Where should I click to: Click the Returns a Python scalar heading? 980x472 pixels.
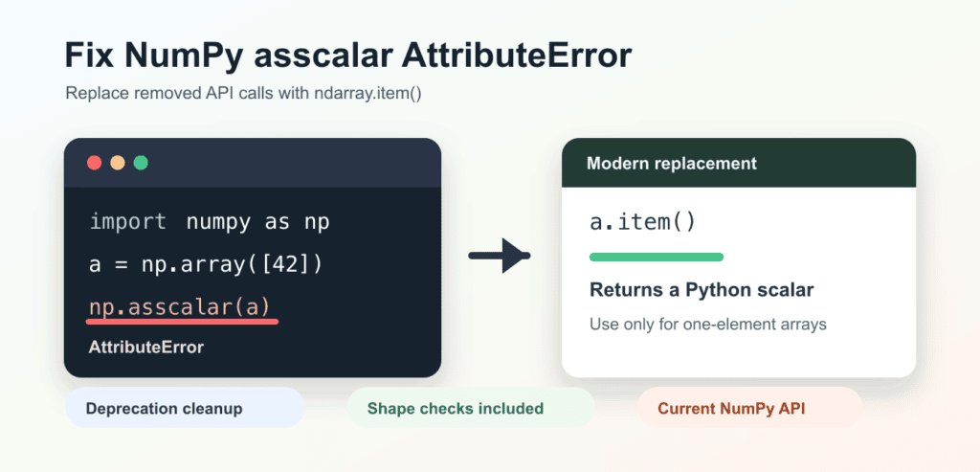pyautogui.click(x=702, y=291)
